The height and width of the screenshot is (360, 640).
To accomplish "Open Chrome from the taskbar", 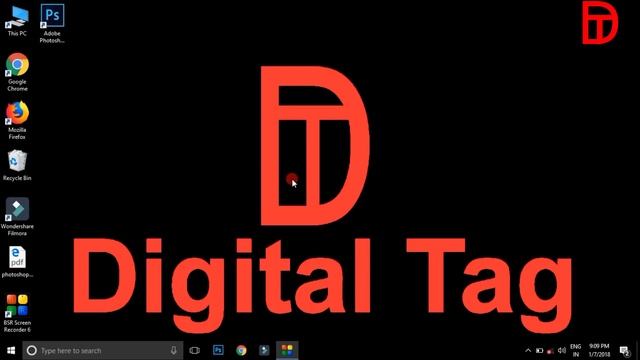I will click(241, 350).
